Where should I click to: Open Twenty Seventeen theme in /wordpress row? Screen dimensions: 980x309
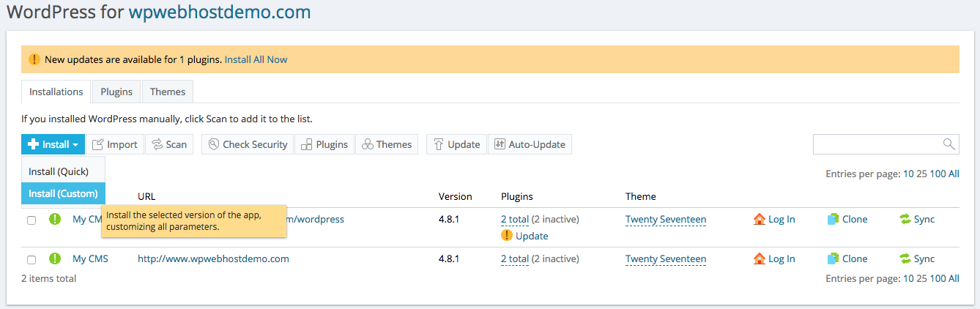tap(666, 219)
